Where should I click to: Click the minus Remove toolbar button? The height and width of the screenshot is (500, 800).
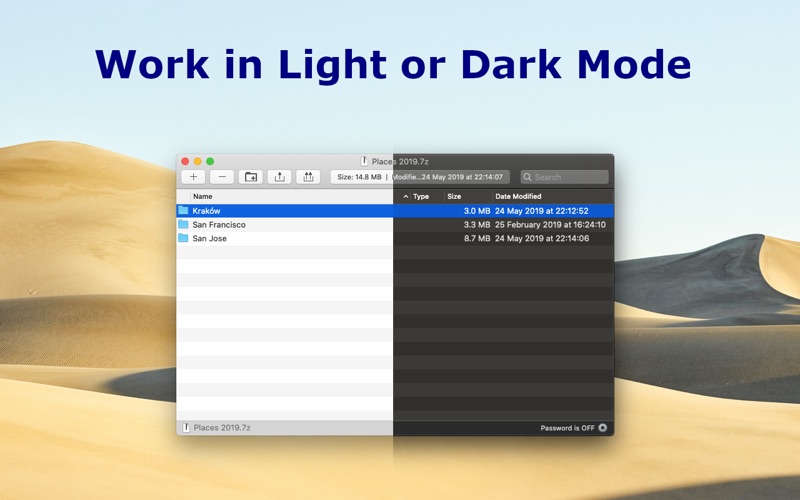[x=222, y=177]
